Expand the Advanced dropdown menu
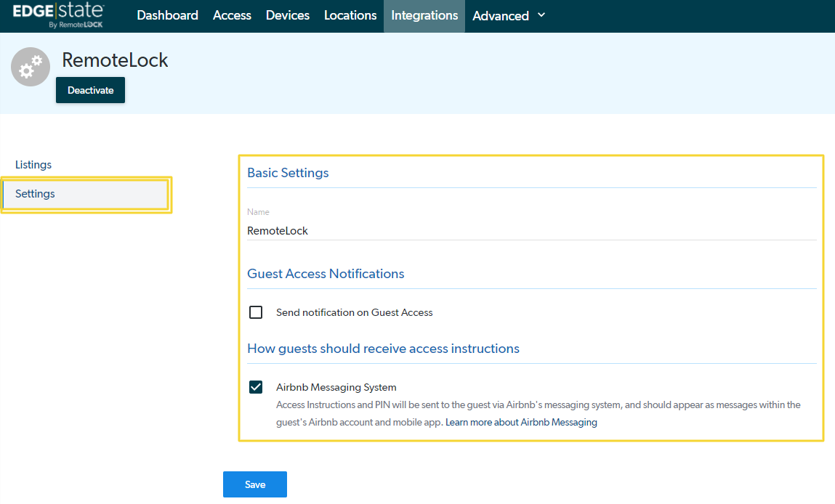The width and height of the screenshot is (835, 504). click(x=509, y=16)
